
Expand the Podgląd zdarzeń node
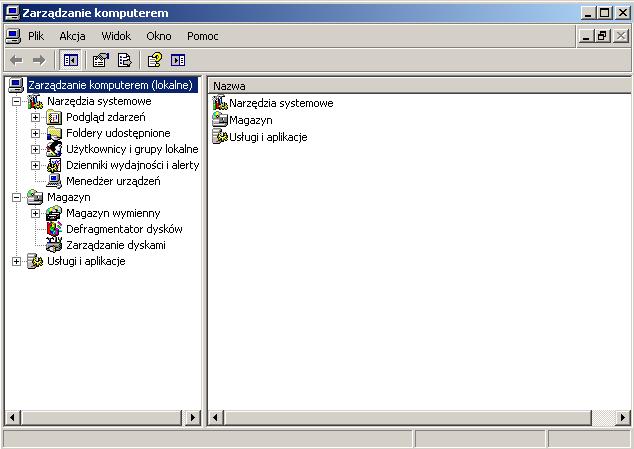(x=36, y=117)
